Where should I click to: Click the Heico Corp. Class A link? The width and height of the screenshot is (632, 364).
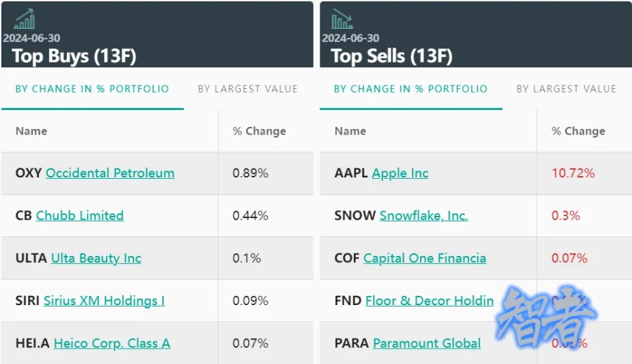coord(112,343)
